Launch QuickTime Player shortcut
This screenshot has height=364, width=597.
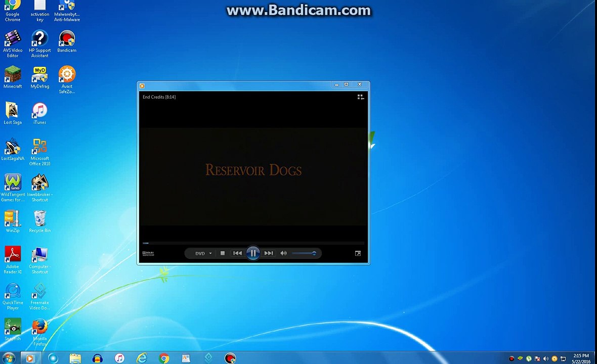click(x=13, y=296)
